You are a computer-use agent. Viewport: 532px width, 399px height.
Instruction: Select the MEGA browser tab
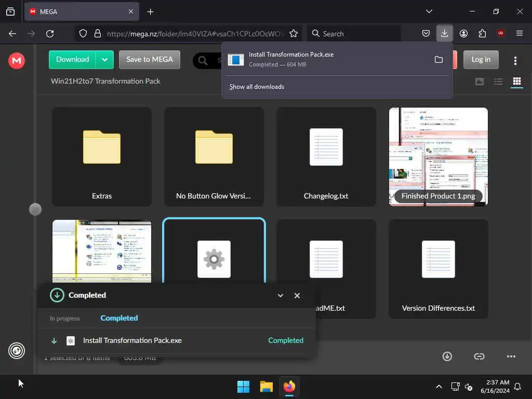click(82, 12)
